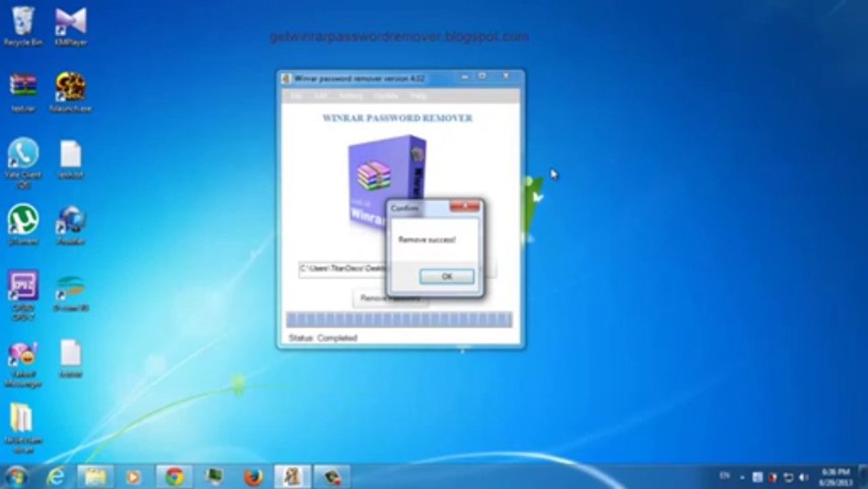Image resolution: width=868 pixels, height=489 pixels.
Task: Click the WinRAR remover taskbar button
Action: click(293, 477)
